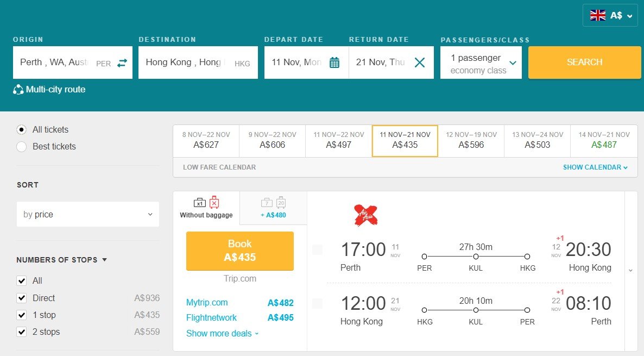Click the Destination Hong Kong input field
The width and height of the screenshot is (644, 356).
[198, 63]
